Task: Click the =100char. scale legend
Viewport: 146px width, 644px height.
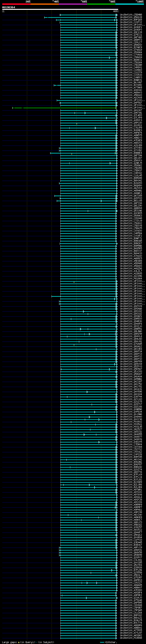Action: (109, 642)
